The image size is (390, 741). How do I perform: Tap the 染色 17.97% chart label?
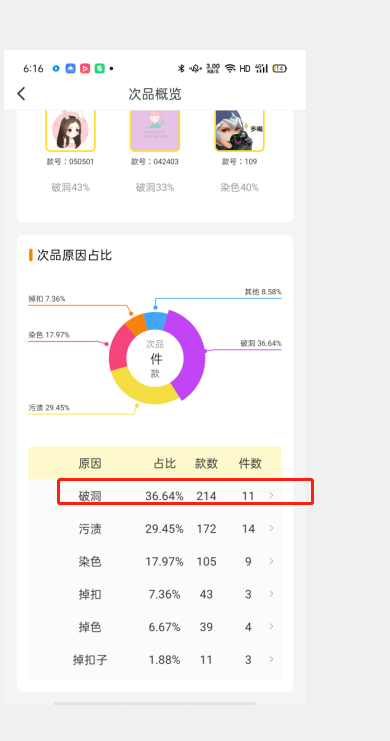(49, 335)
